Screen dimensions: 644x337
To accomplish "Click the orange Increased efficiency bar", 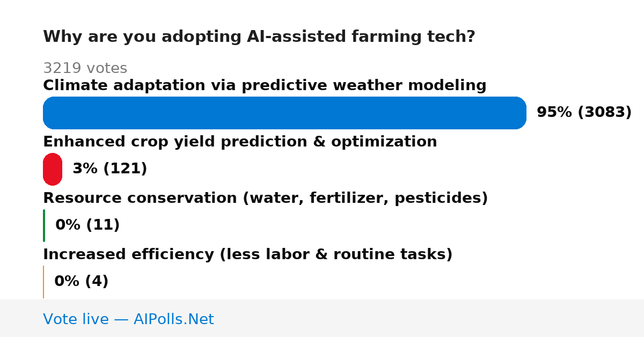I will (43, 282).
